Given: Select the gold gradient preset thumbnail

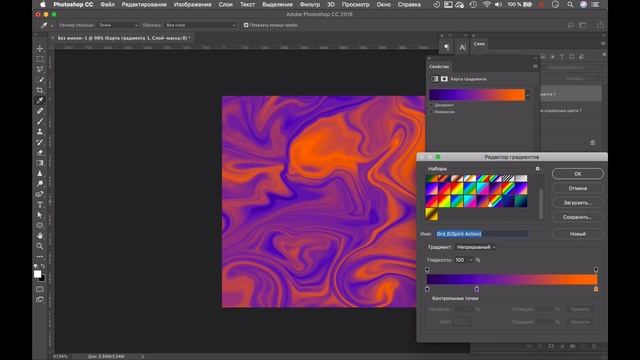Looking at the screenshot, I should (432, 214).
